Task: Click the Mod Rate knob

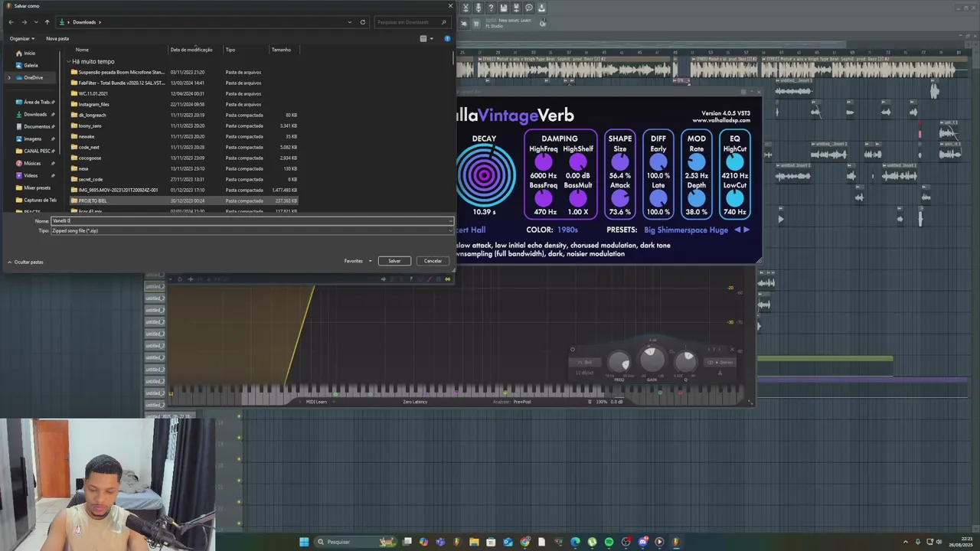Action: pyautogui.click(x=696, y=161)
